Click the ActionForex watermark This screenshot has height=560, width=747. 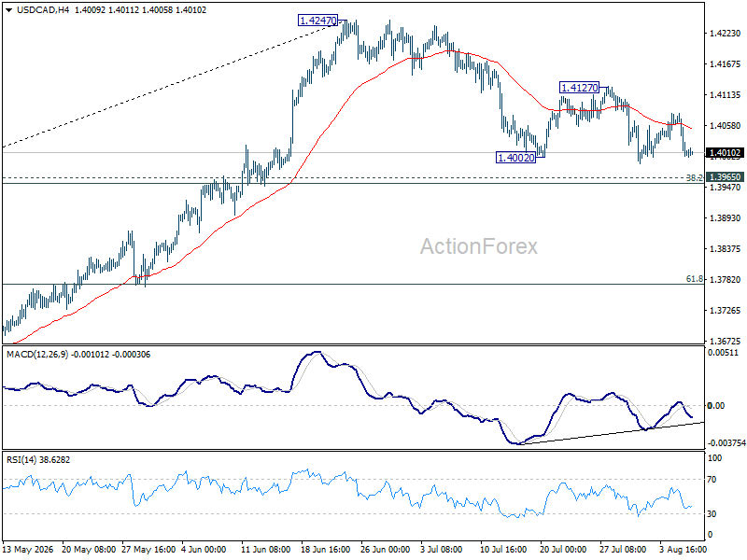pyautogui.click(x=478, y=246)
